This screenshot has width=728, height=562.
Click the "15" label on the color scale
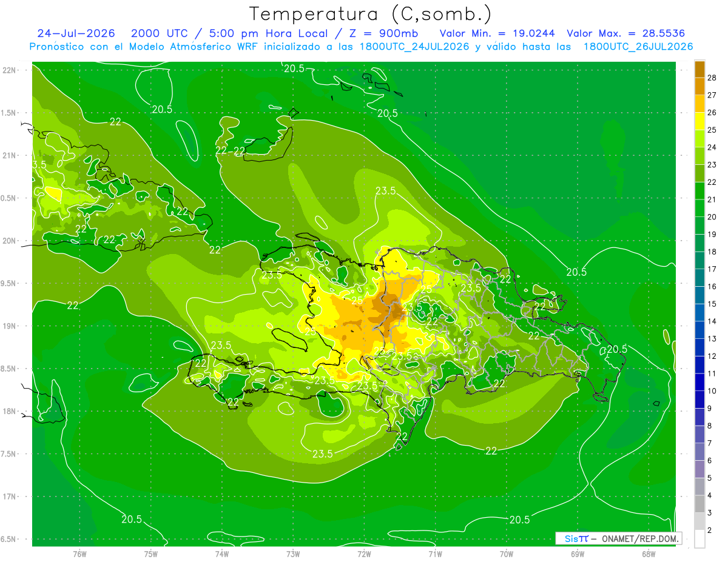point(712,304)
